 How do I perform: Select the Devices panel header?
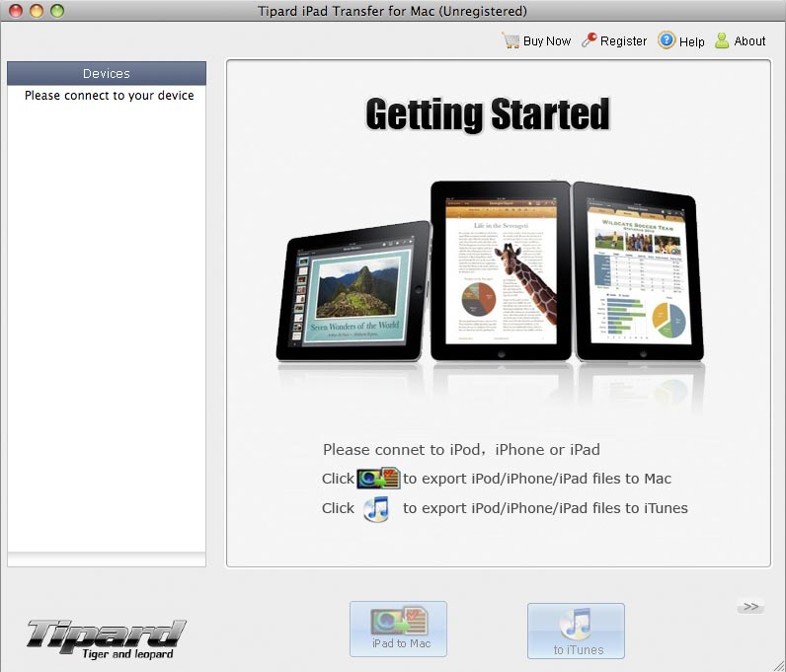tap(107, 74)
